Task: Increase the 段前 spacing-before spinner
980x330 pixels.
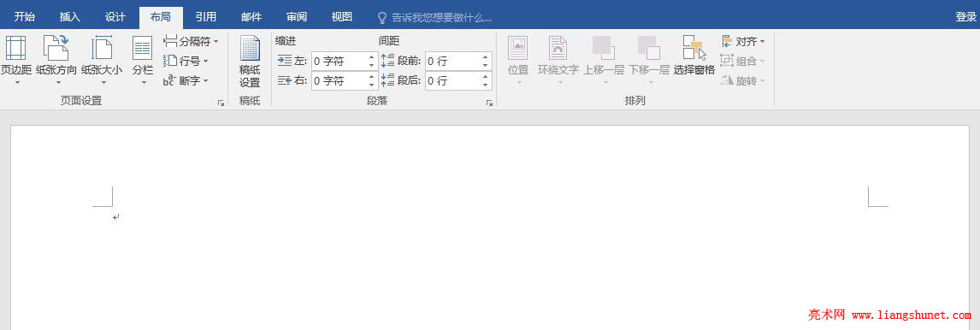Action: pyautogui.click(x=485, y=57)
